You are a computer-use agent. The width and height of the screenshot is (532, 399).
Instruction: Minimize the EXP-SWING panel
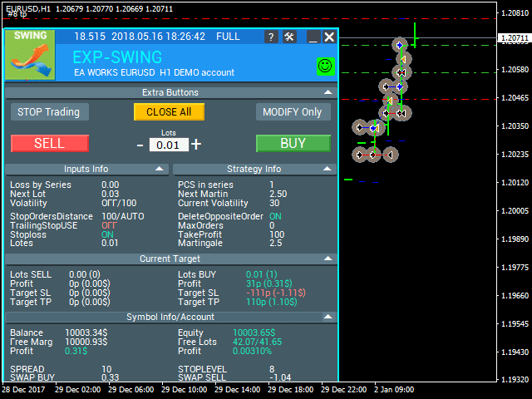(x=313, y=37)
